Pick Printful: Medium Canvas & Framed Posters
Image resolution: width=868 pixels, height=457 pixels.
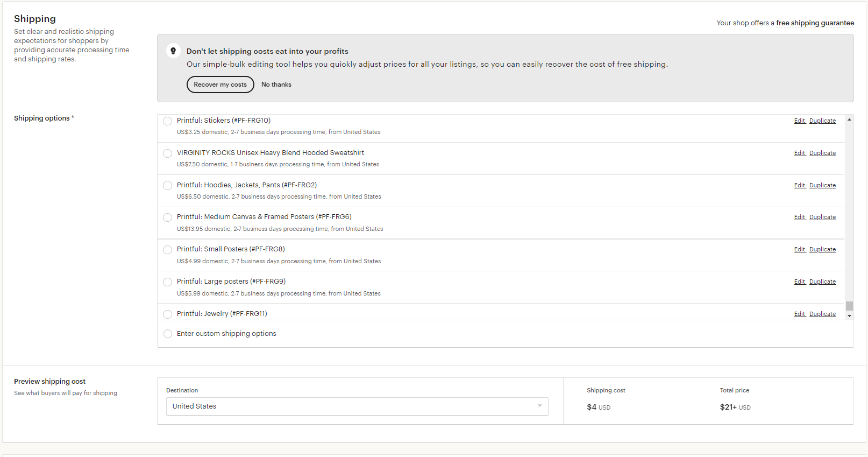point(168,217)
